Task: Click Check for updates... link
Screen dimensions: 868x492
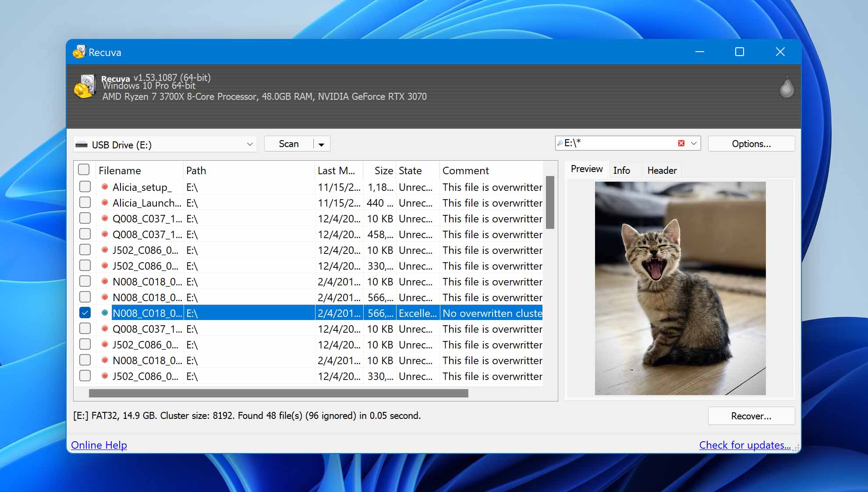Action: 745,445
